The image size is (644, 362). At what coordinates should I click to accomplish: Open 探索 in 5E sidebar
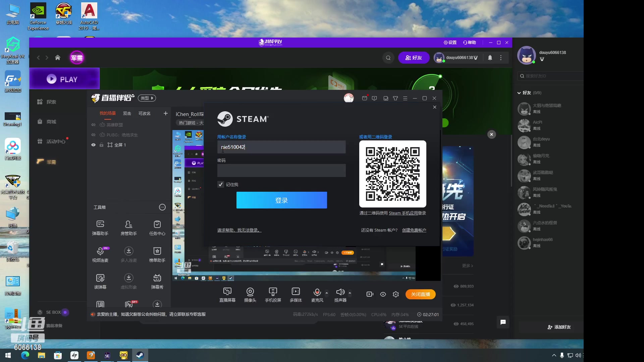tap(47, 102)
